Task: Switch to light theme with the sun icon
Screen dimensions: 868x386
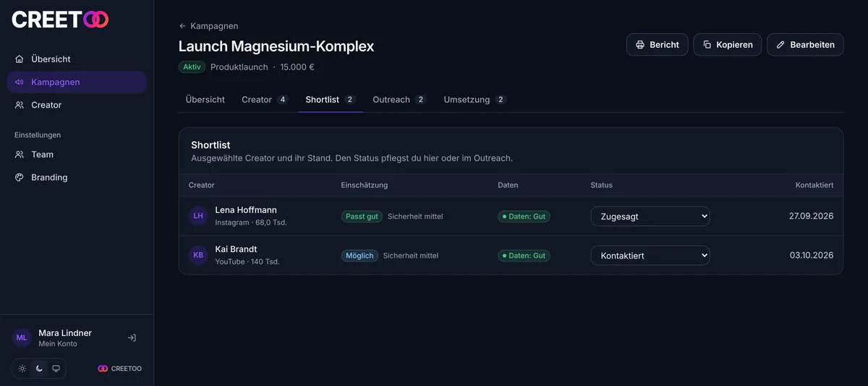Action: (22, 369)
